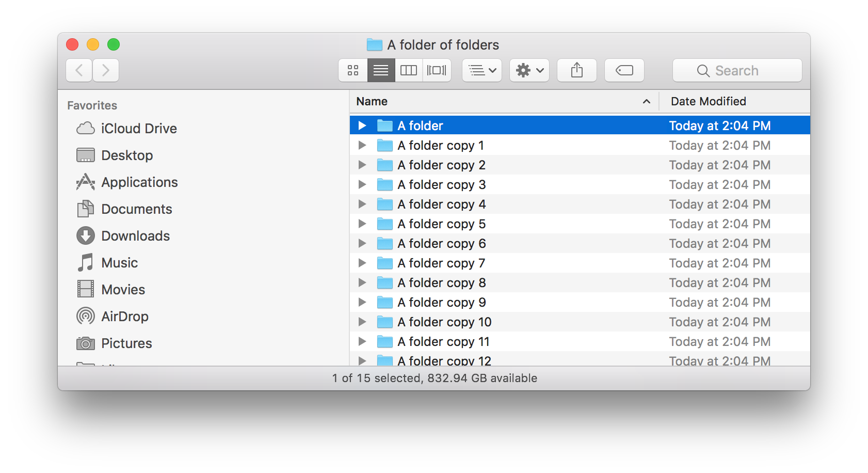Select 'A folder copy 2' folder icon
Image resolution: width=868 pixels, height=473 pixels.
[x=385, y=165]
